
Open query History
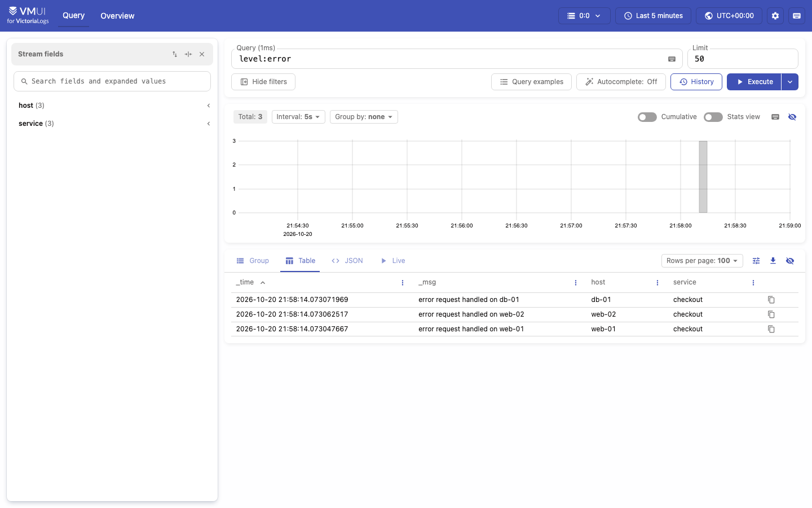pos(696,82)
